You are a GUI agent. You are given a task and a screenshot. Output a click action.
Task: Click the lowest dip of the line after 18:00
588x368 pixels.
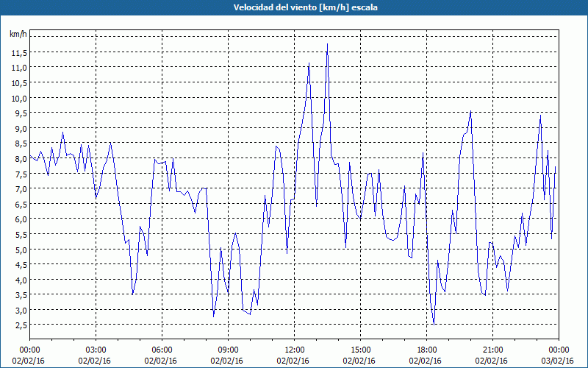pos(434,325)
